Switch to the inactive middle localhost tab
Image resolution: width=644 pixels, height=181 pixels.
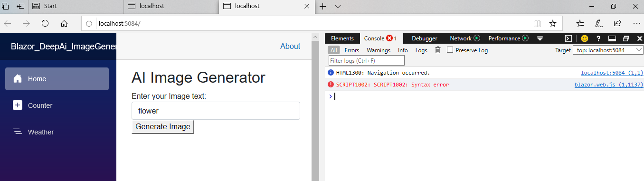[171, 6]
